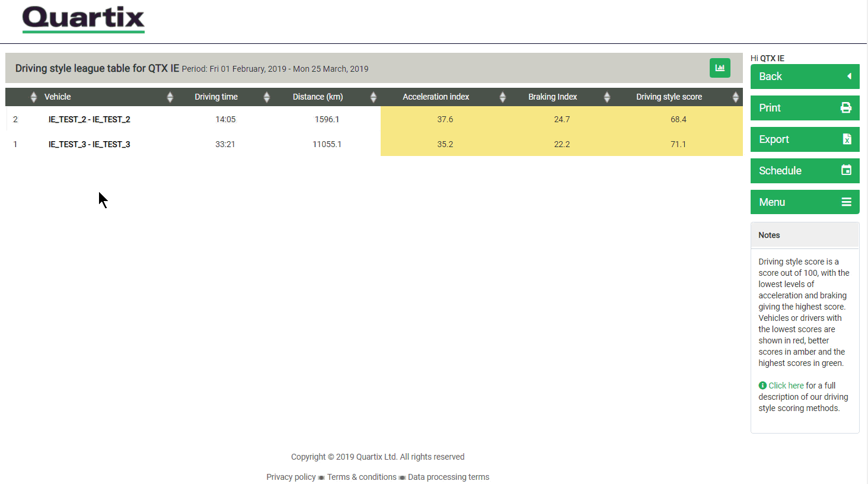Click the Quartix logo
Screen dimensions: 868x484
point(84,20)
